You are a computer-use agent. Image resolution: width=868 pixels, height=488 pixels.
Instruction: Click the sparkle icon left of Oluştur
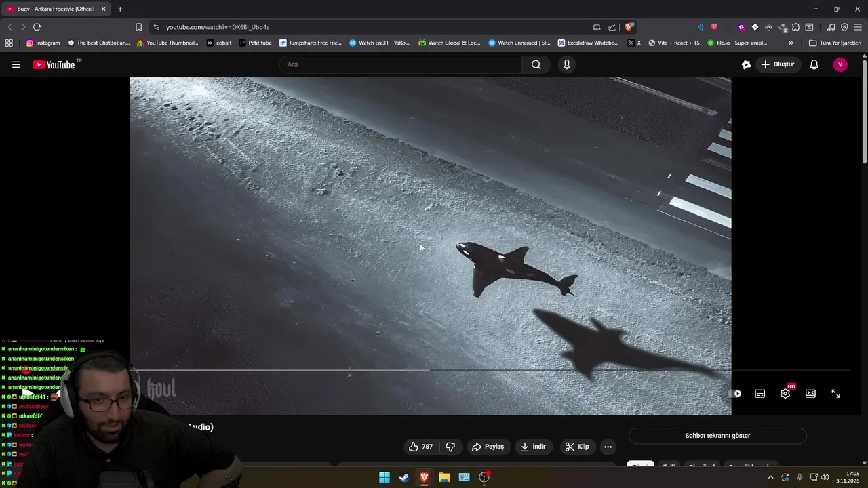point(746,64)
